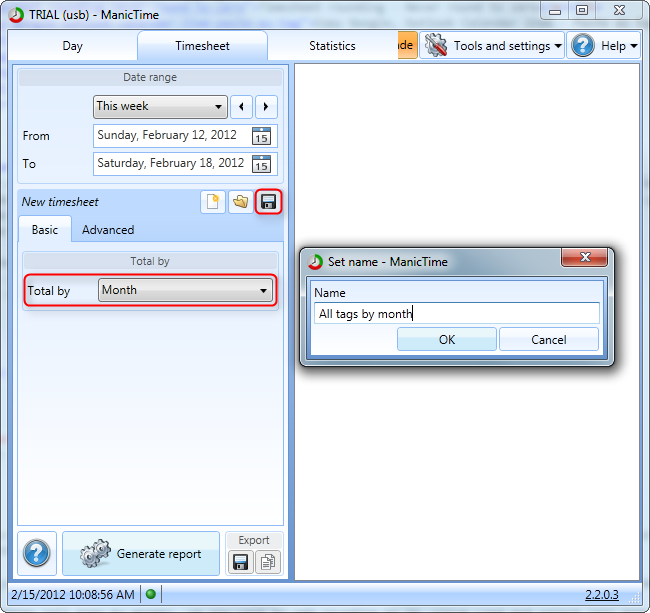Select the Basic tab
650x613 pixels.
click(x=45, y=230)
